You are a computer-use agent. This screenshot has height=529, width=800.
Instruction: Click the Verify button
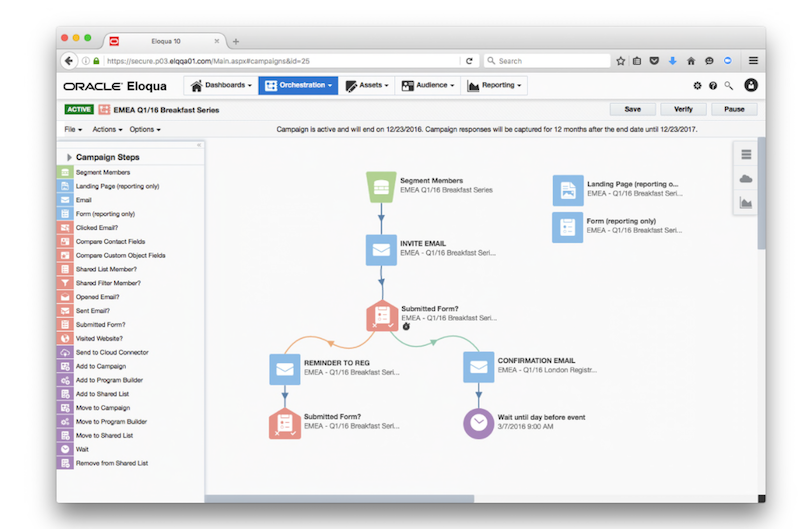pos(683,109)
